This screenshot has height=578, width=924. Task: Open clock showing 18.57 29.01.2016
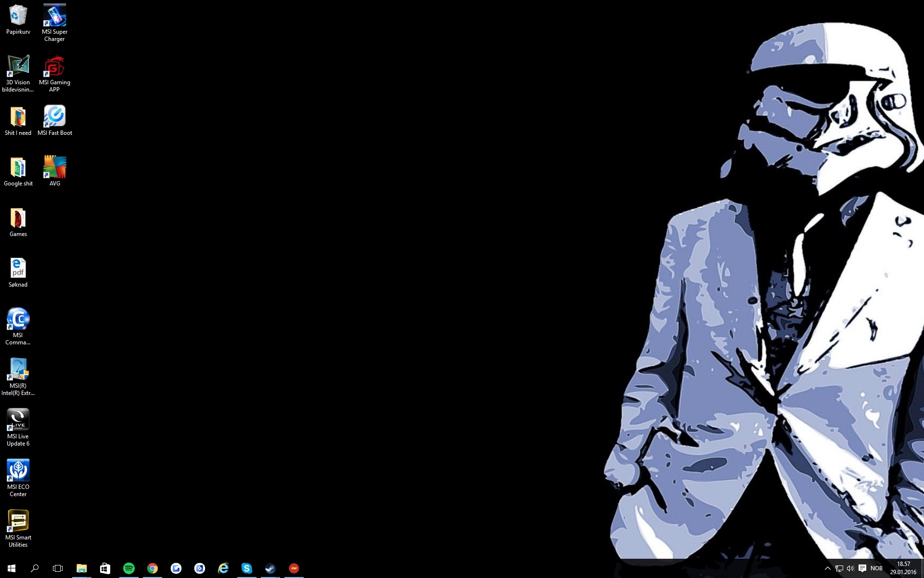[x=903, y=568]
